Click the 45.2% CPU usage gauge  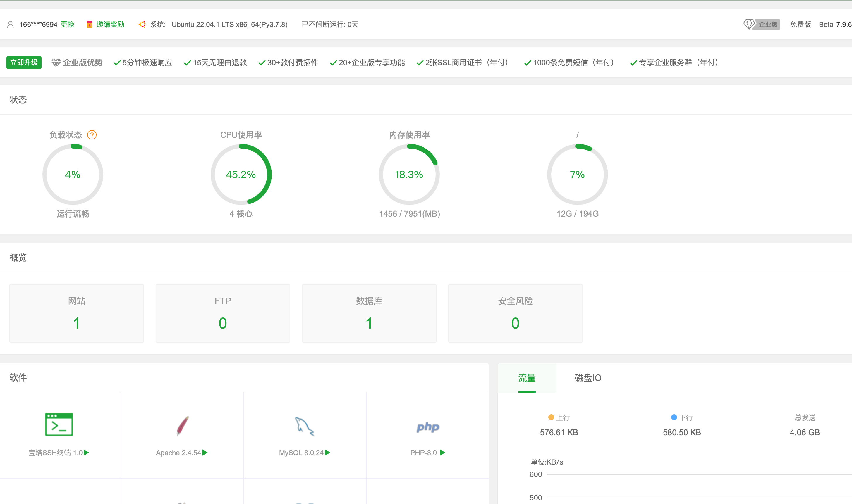241,174
